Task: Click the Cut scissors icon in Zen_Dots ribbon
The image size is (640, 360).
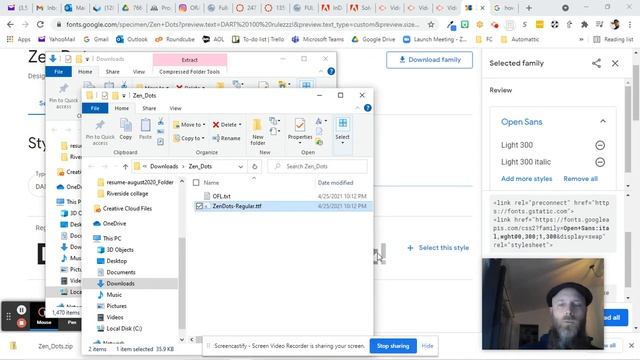Action: coord(160,122)
